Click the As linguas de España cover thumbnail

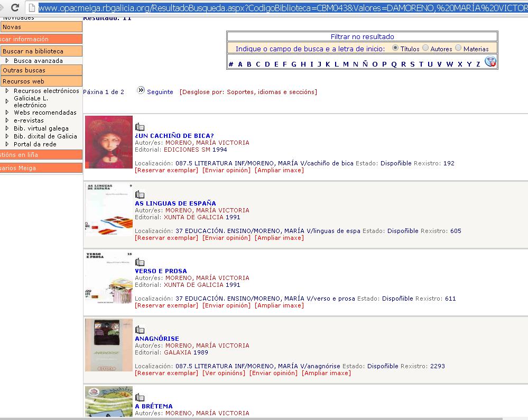[109, 210]
